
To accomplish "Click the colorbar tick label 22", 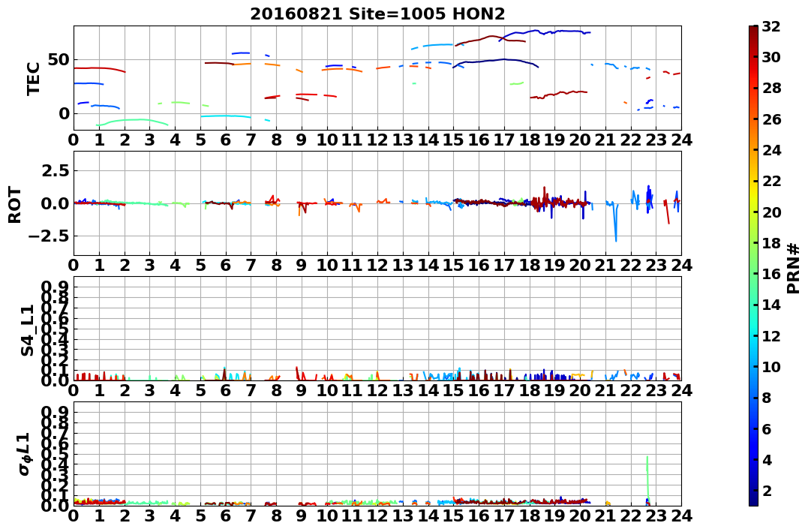I will click(771, 181).
